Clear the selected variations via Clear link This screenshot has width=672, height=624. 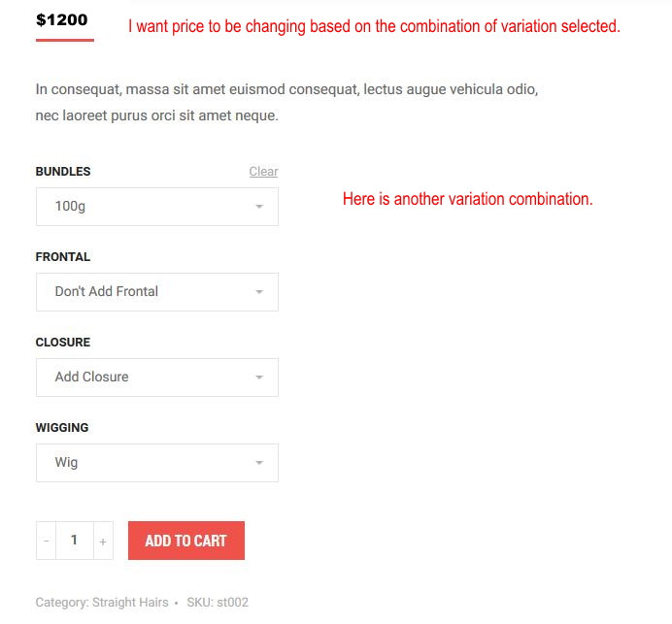(x=263, y=172)
